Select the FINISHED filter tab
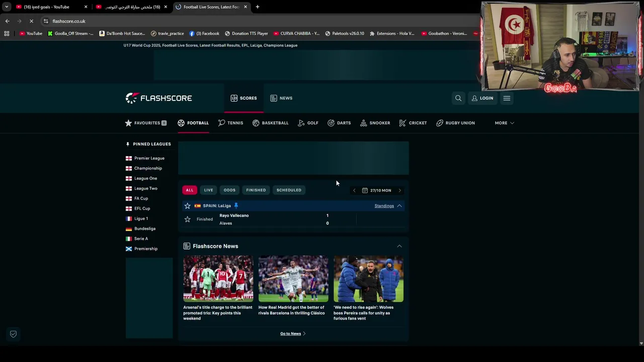The height and width of the screenshot is (362, 644). coord(256,190)
